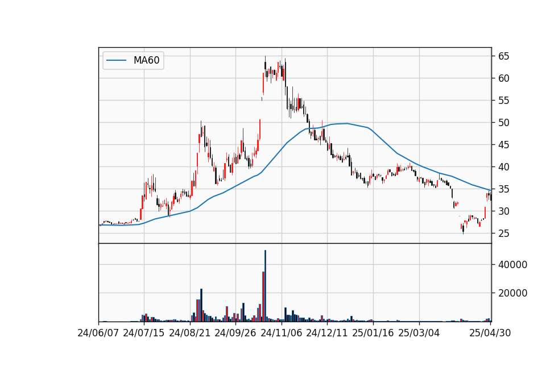The width and height of the screenshot is (546, 392).
Task: Click the 24/09/26 date label
Action: (235, 333)
